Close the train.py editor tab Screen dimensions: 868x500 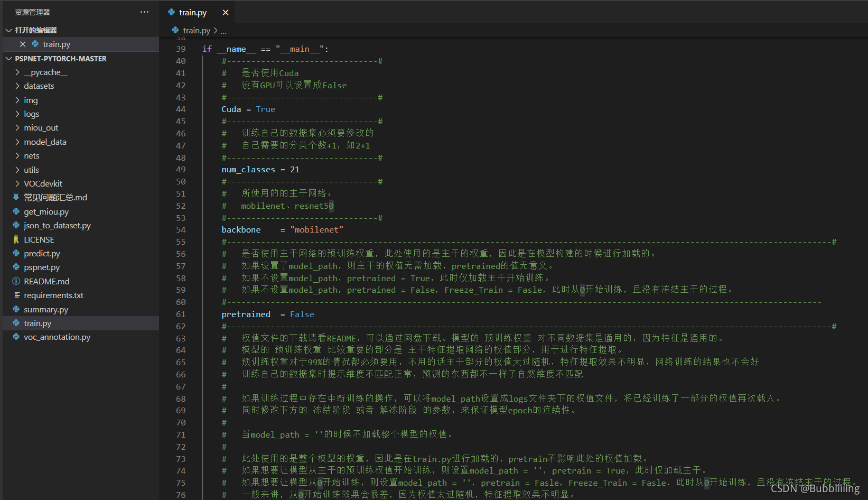(x=226, y=13)
